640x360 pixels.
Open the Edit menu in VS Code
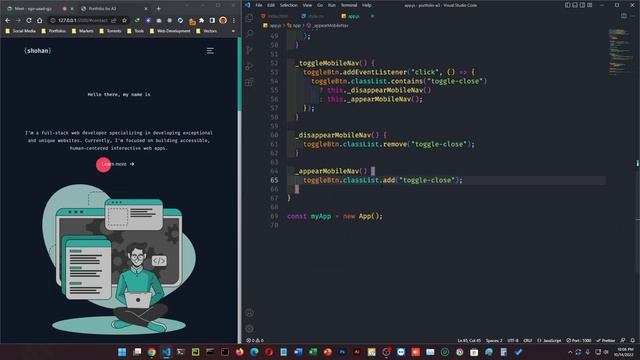[x=271, y=5]
